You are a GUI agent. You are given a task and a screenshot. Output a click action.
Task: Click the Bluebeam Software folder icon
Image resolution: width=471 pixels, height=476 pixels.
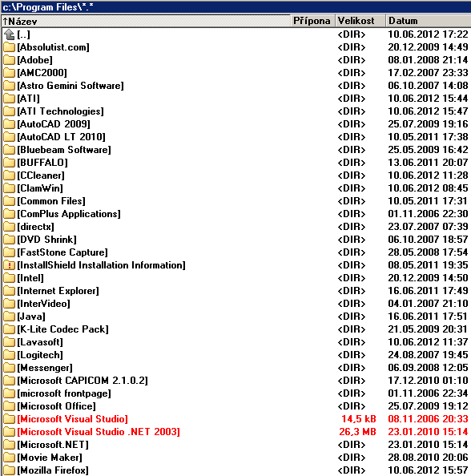[10, 150]
